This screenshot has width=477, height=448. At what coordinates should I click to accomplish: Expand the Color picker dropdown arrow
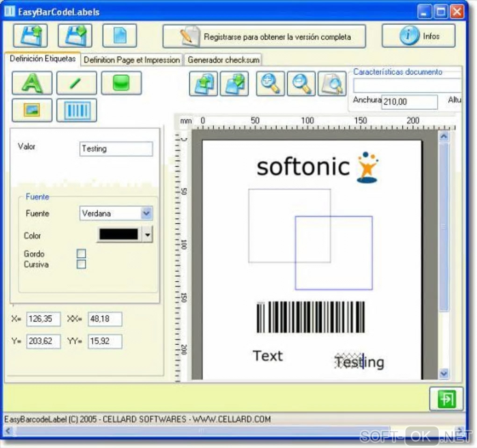(147, 235)
